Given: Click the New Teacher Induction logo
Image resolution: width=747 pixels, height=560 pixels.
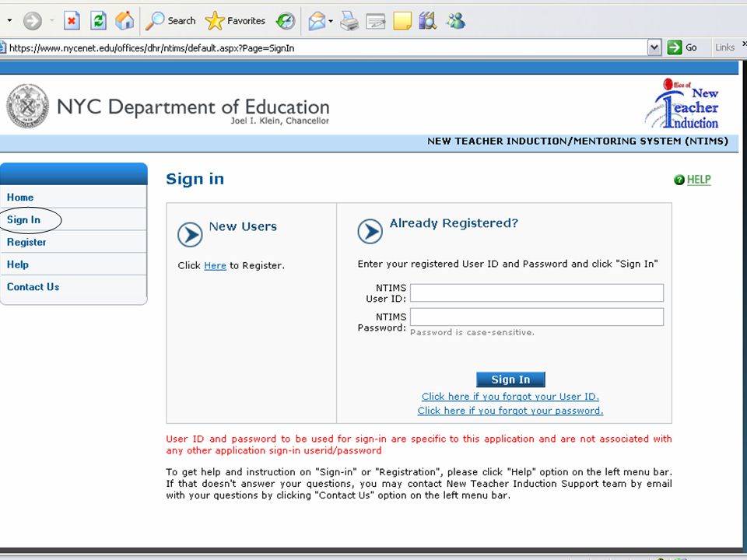Looking at the screenshot, I should 682,103.
